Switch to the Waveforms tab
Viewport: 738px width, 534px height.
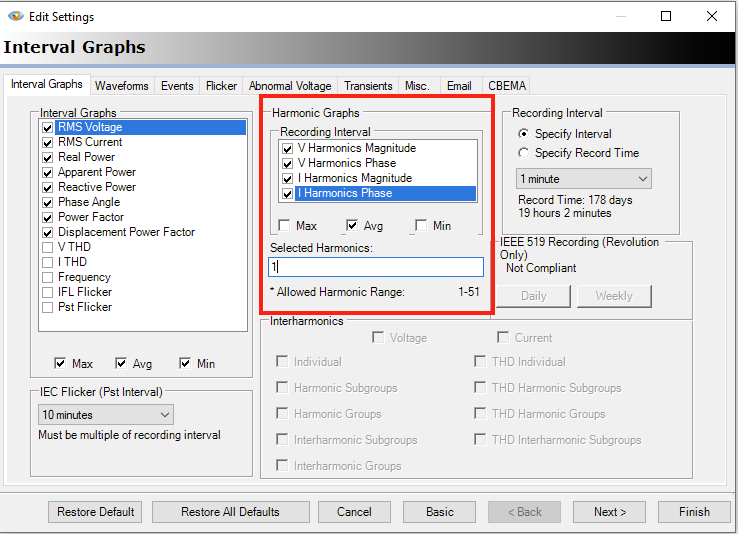point(121,86)
